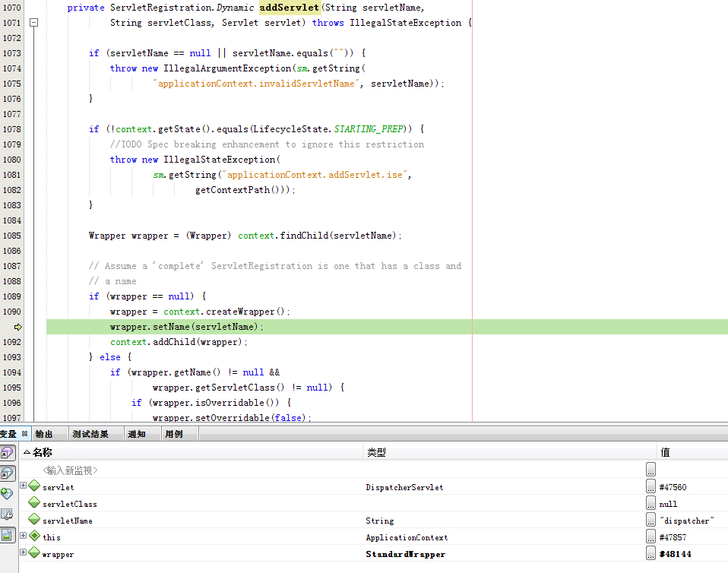Expand the servlet variable node
728x573 pixels.
(24, 486)
